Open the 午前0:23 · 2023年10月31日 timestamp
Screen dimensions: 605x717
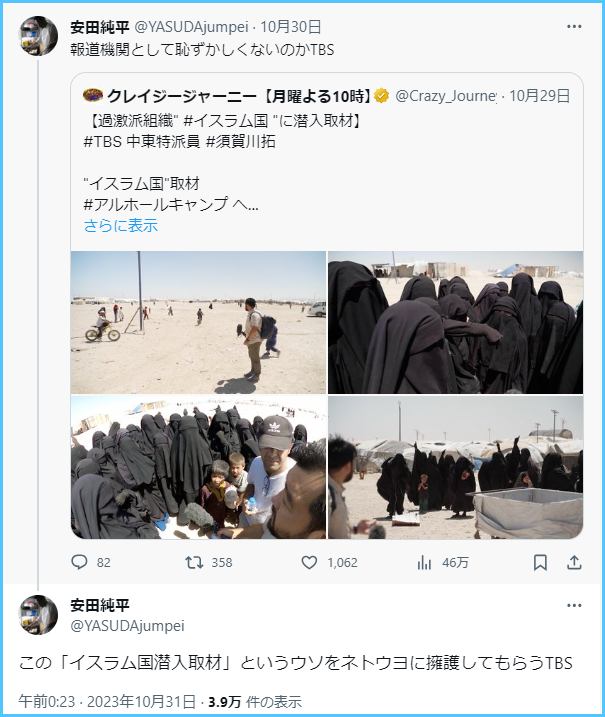click(107, 701)
